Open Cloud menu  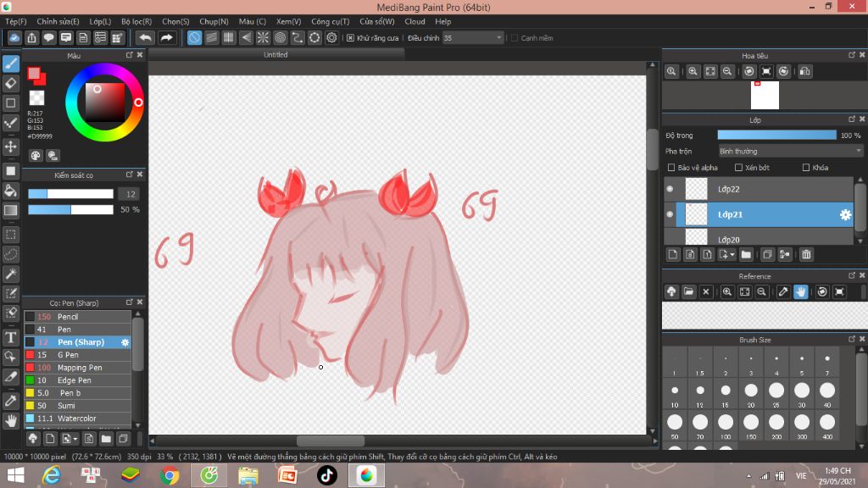pos(415,21)
